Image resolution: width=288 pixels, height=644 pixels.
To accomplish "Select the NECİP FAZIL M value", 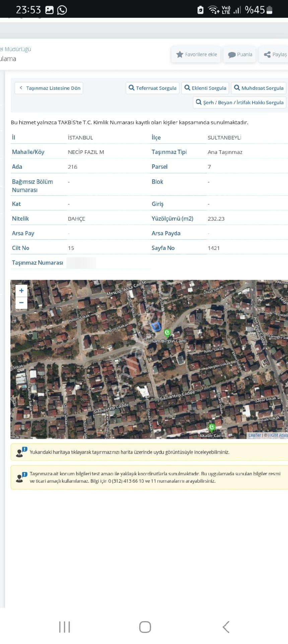I will point(86,152).
